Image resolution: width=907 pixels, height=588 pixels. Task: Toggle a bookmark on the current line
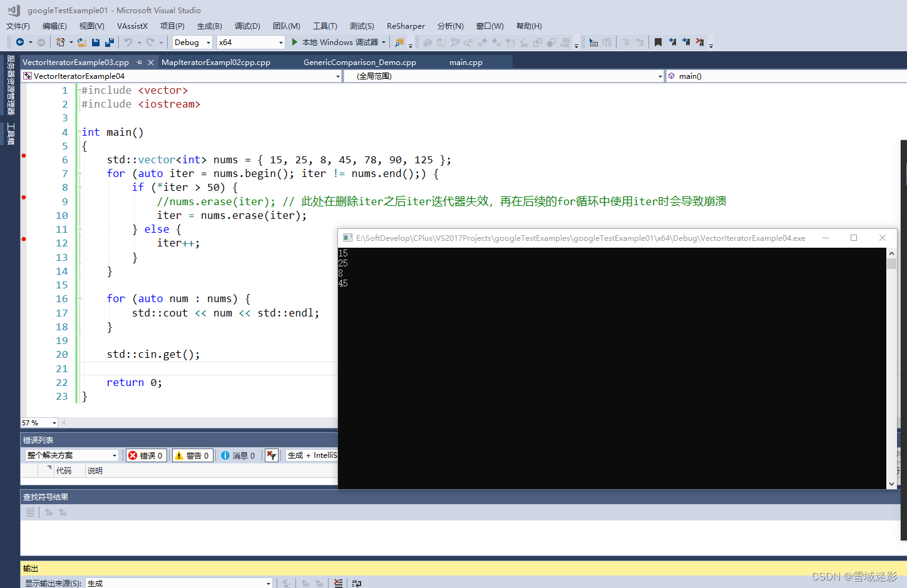658,42
